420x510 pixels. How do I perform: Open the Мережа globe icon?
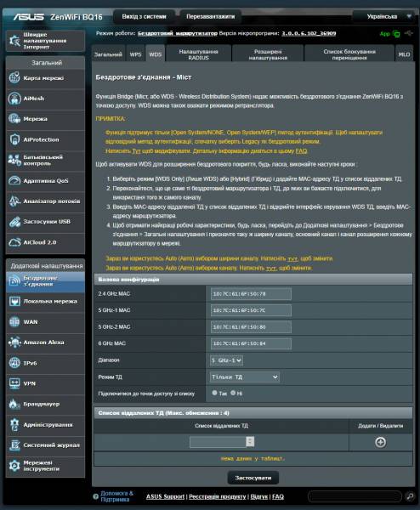click(x=14, y=119)
